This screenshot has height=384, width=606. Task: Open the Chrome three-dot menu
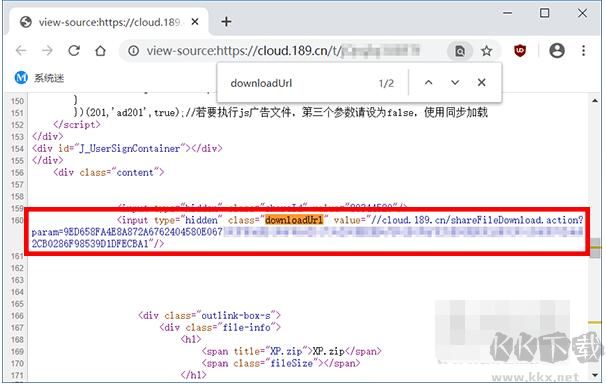pyautogui.click(x=583, y=51)
